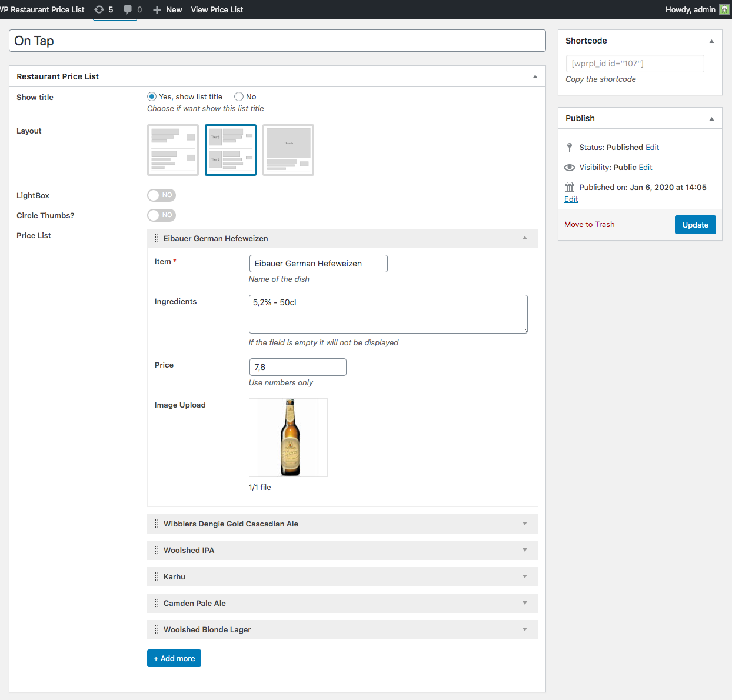Choose the third large-image layout option
This screenshot has width=732, height=700.
click(288, 150)
